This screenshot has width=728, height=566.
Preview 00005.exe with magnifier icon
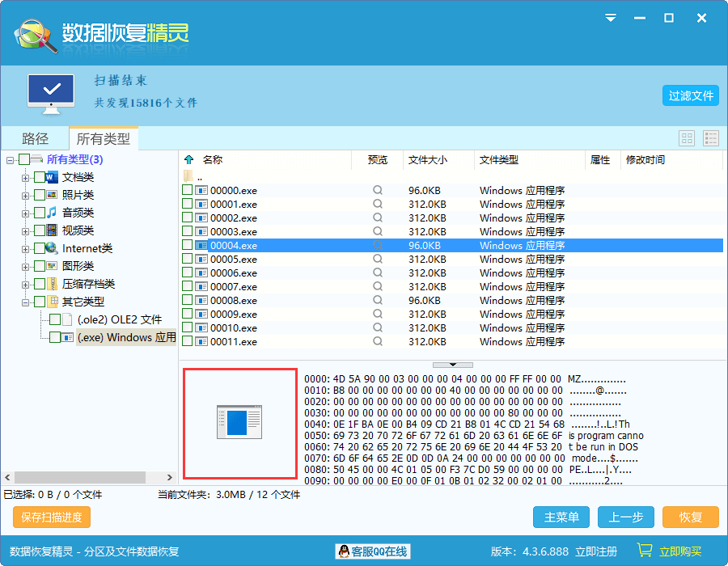coord(378,259)
